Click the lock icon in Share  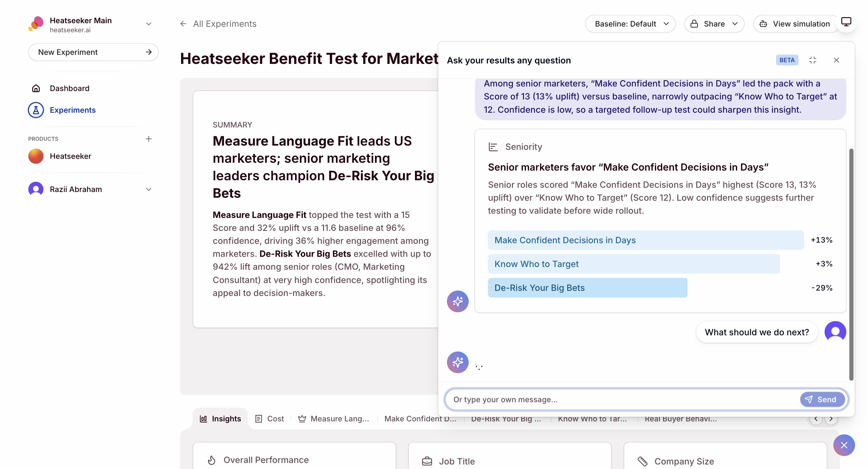694,24
